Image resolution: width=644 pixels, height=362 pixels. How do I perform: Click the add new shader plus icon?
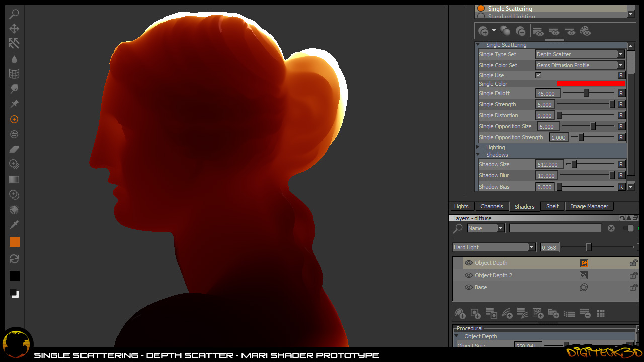tap(484, 31)
